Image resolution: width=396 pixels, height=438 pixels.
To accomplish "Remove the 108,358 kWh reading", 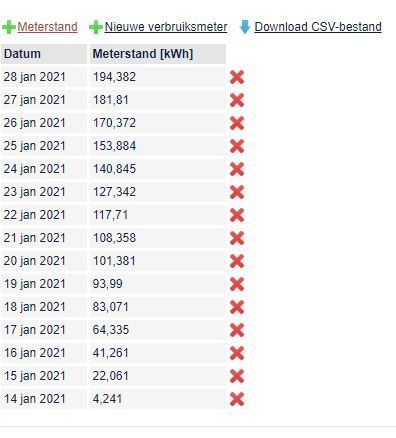I will click(237, 238).
